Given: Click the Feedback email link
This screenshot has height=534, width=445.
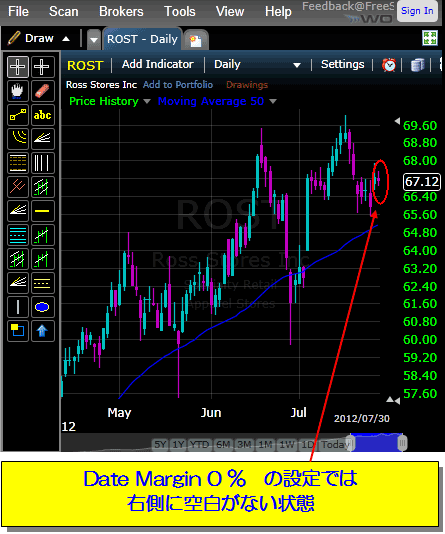Looking at the screenshot, I should coord(348,6).
